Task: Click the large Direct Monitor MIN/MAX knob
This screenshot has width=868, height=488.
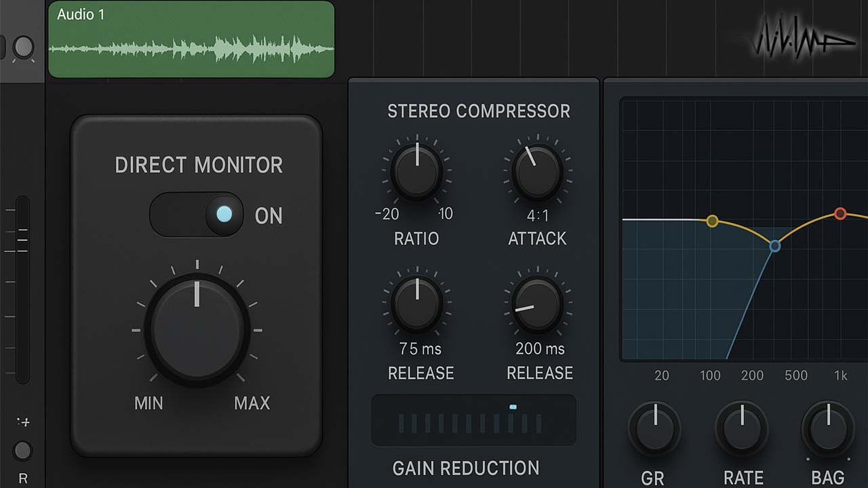Action: [197, 330]
